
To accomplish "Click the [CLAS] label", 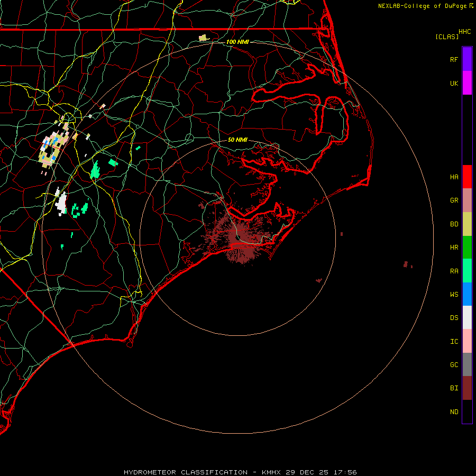I will (447, 36).
